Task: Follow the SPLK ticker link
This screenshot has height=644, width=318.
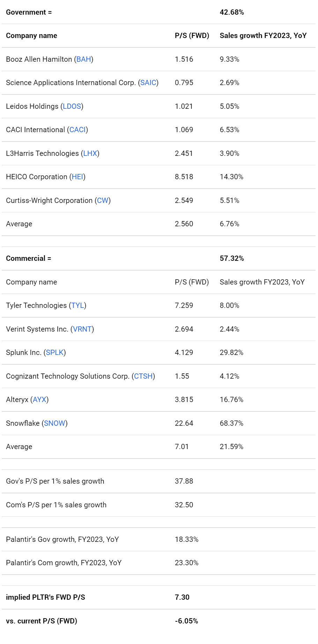Action: [55, 353]
